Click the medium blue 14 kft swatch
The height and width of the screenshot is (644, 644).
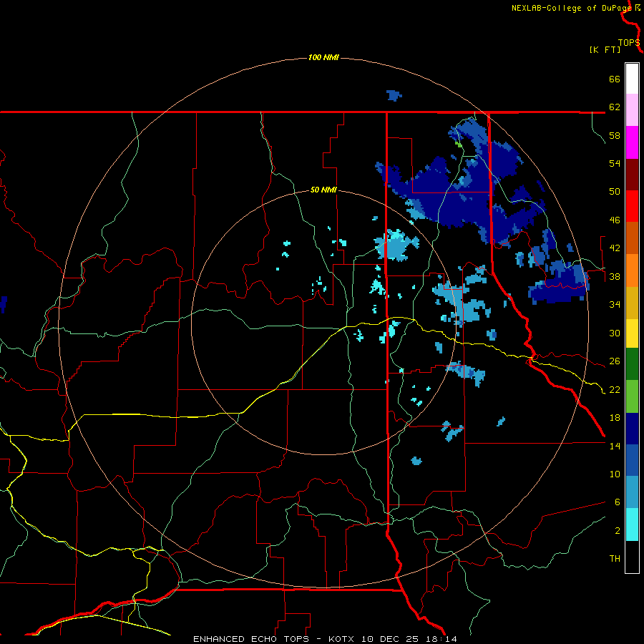(x=632, y=460)
